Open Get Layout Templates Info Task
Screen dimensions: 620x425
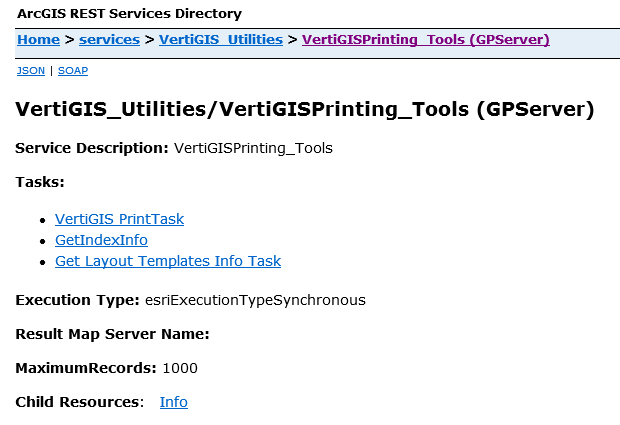[168, 261]
